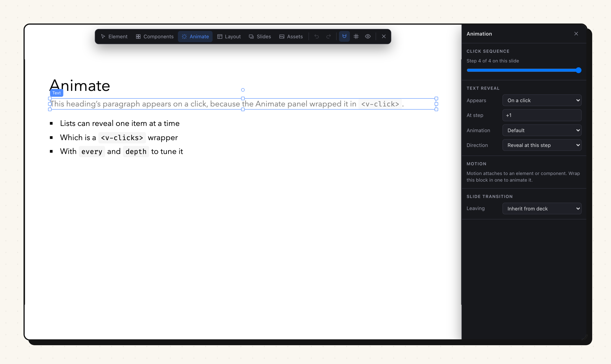
Task: Open the Slides tab
Action: coord(260,37)
